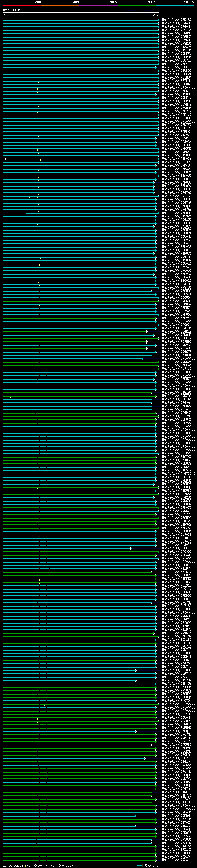This screenshot has height=868, width=197.
Task: Open hit UniRef100_Q940N0
Action: pyautogui.click(x=177, y=26)
